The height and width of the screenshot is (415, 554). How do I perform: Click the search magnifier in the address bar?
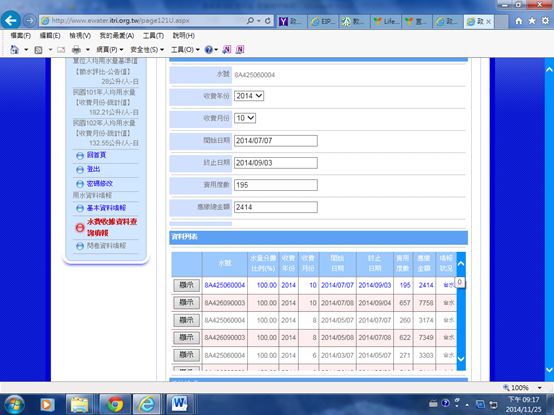tap(250, 21)
